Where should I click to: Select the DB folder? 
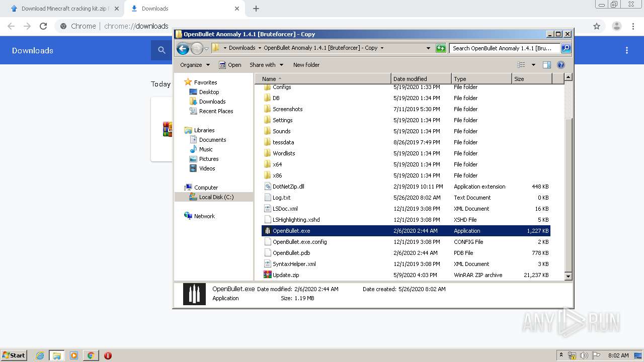pyautogui.click(x=406, y=98)
